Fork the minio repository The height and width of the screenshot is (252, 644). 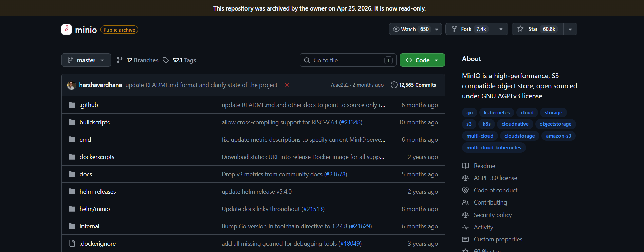(x=470, y=29)
